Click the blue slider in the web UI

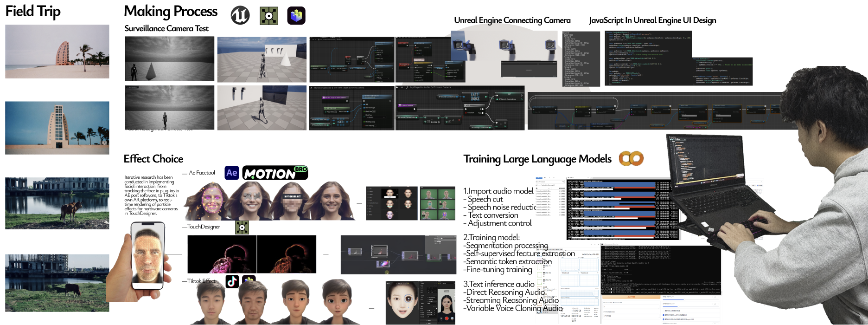pyautogui.click(x=674, y=299)
